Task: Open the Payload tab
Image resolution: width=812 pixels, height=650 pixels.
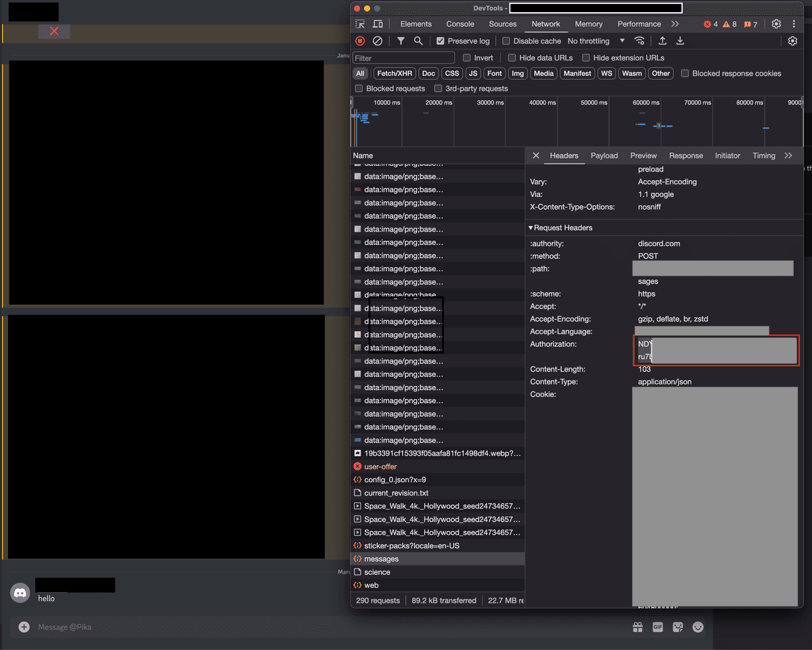Action: pyautogui.click(x=604, y=156)
